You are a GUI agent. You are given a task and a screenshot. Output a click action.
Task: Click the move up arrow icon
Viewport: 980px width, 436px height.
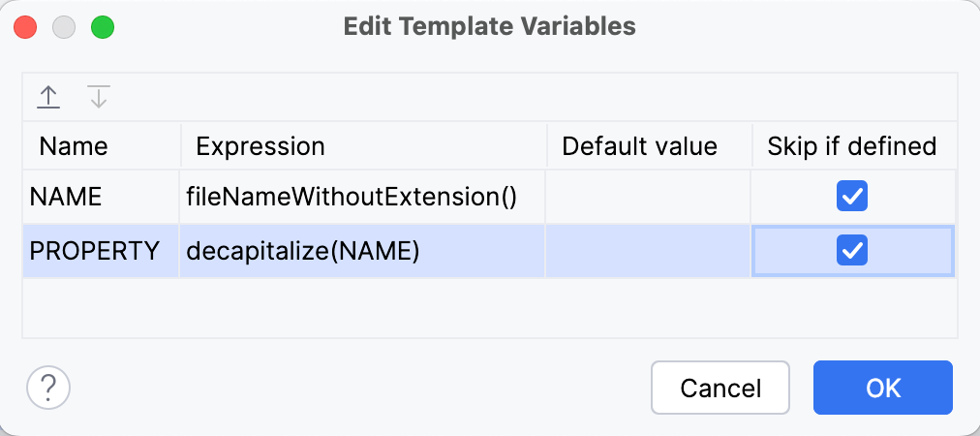[x=48, y=97]
